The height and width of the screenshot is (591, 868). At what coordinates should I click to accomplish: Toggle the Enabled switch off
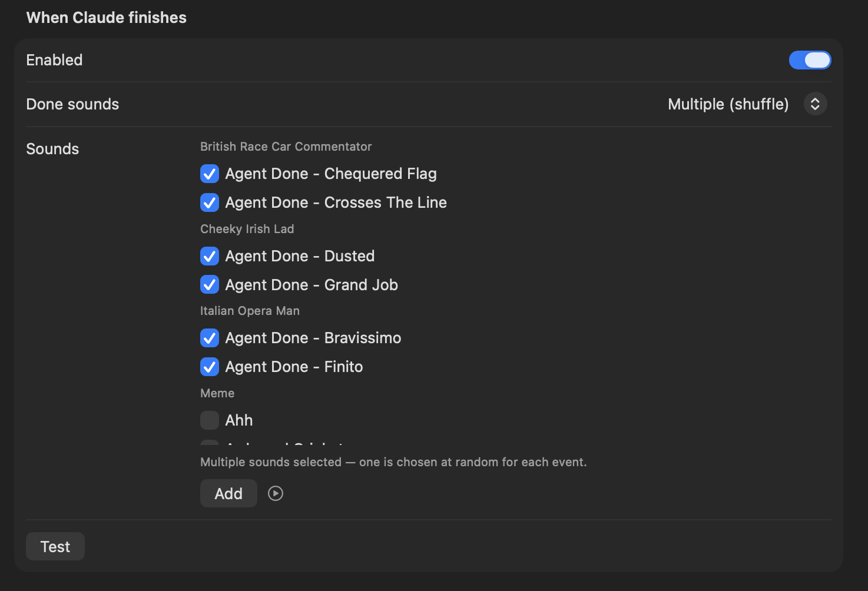point(810,60)
